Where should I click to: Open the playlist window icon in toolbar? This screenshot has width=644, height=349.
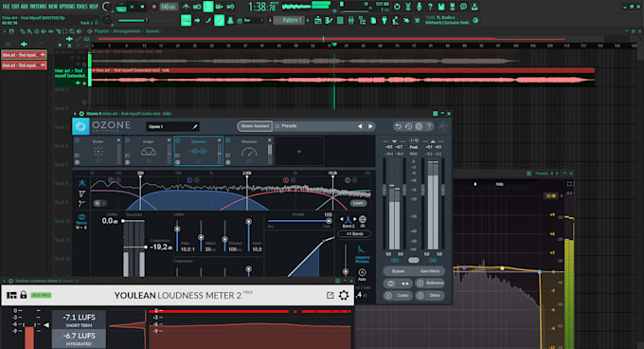pyautogui.click(x=318, y=20)
